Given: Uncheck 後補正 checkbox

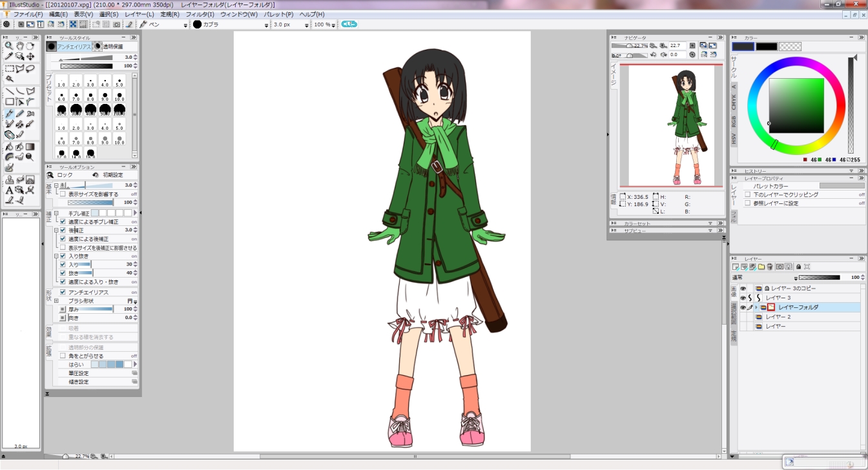Looking at the screenshot, I should click(63, 230).
